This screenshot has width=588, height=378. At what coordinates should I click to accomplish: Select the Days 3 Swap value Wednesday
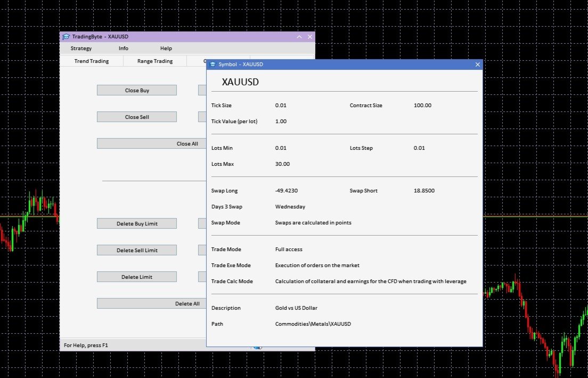(290, 207)
